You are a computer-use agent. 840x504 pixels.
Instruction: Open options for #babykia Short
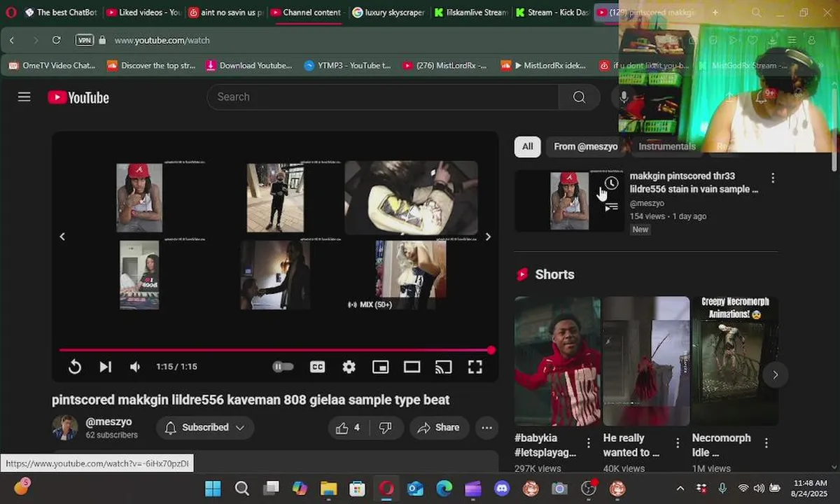(589, 442)
